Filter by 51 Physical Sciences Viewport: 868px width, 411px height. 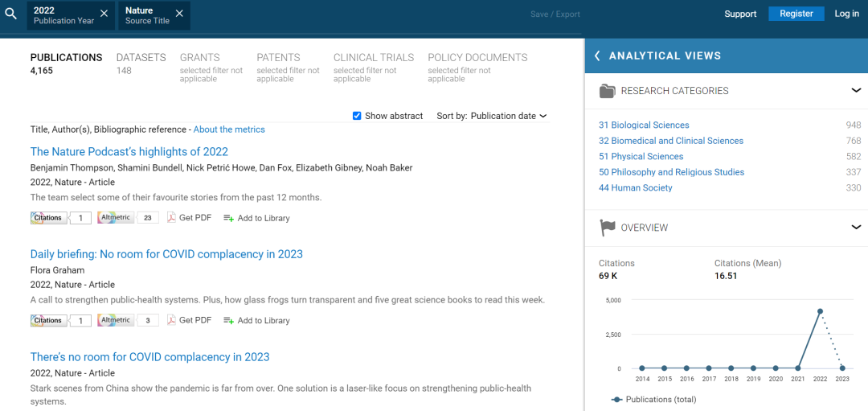(641, 156)
